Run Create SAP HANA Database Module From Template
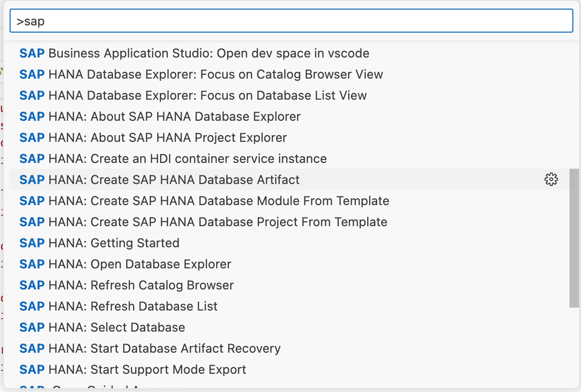 (204, 201)
